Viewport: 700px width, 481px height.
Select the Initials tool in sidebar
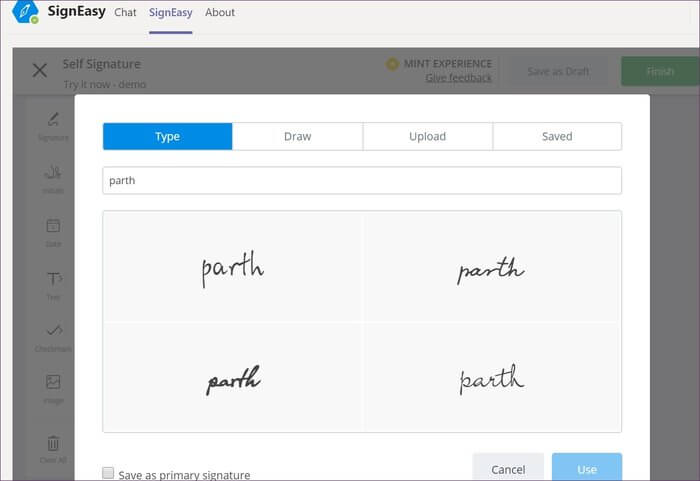click(53, 180)
